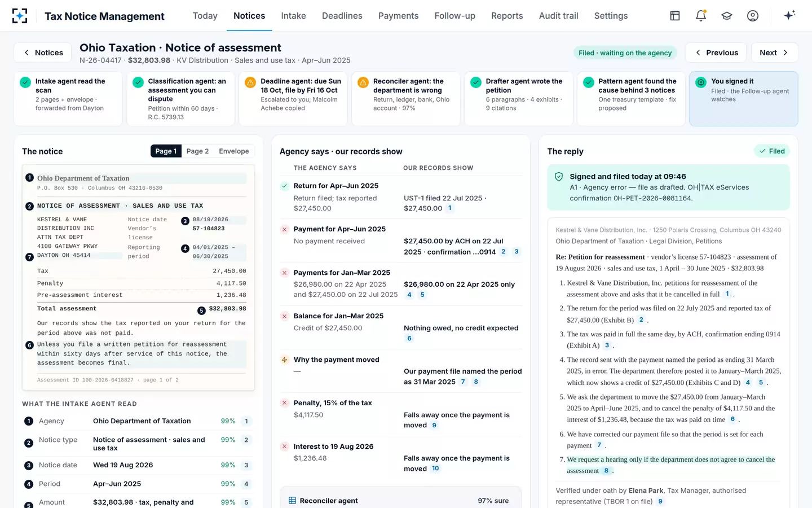Go to the Deadlines tab
This screenshot has height=508, width=812.
(x=342, y=16)
